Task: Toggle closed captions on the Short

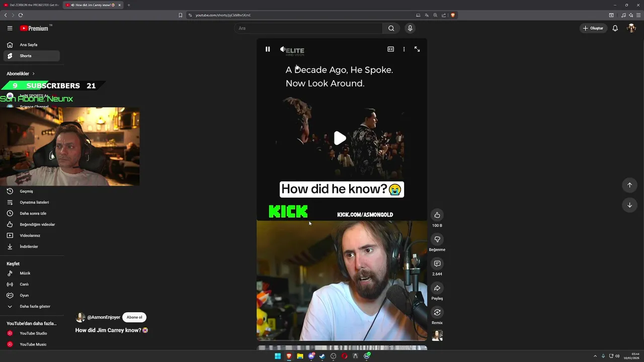Action: (390, 49)
